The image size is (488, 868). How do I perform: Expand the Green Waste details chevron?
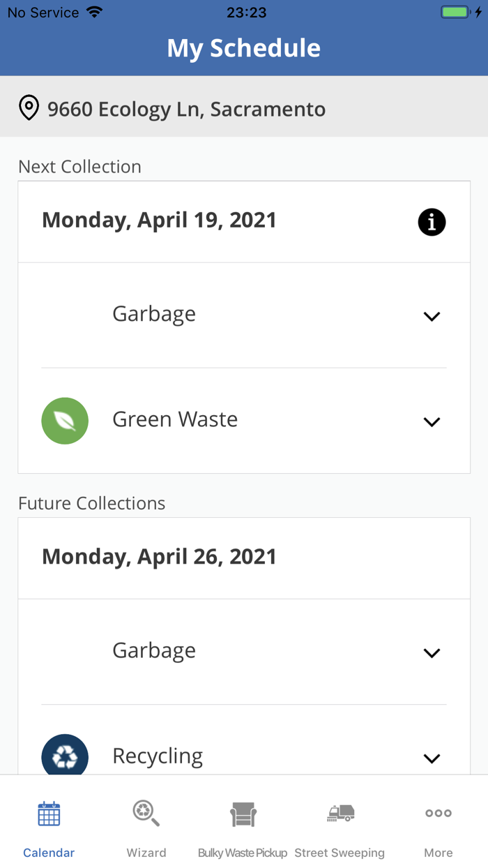[x=432, y=421]
